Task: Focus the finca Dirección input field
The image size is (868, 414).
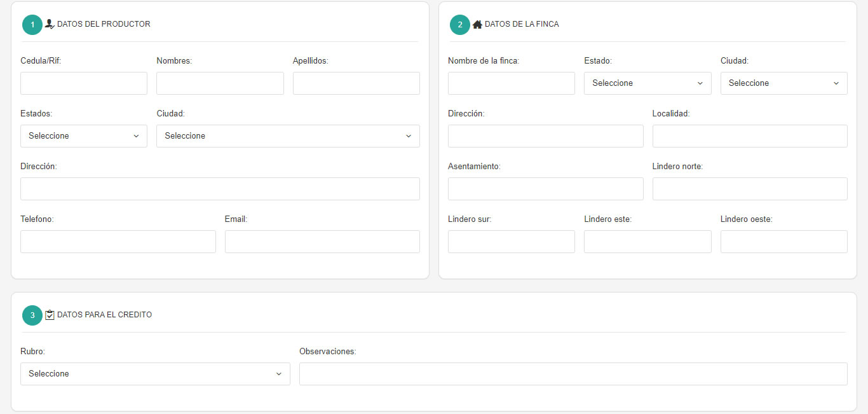Action: pos(546,136)
